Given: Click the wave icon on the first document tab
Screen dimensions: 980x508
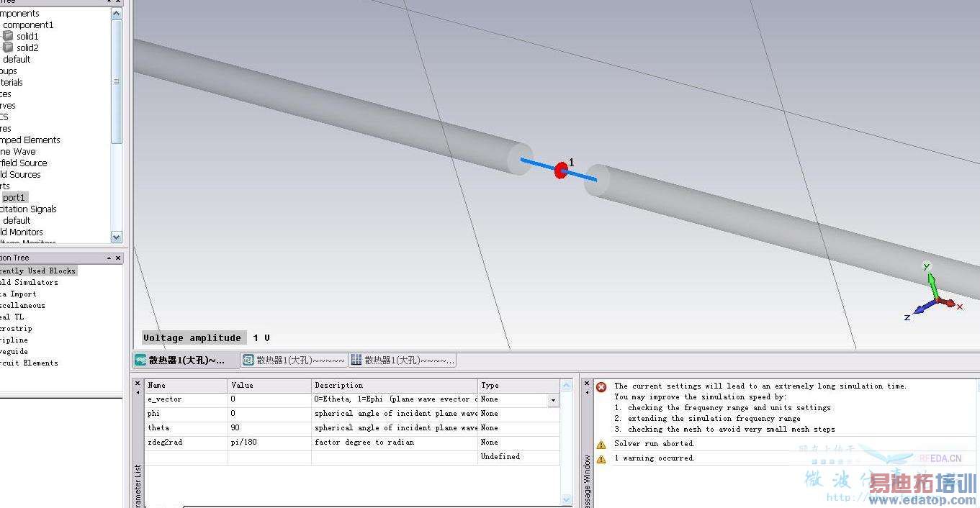Looking at the screenshot, I should pyautogui.click(x=140, y=360).
